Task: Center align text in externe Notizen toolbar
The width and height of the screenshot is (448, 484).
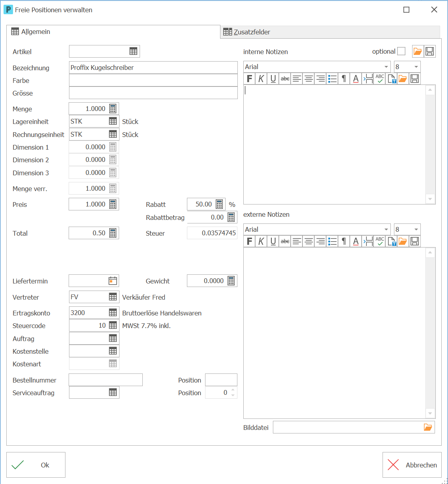Action: click(x=308, y=241)
